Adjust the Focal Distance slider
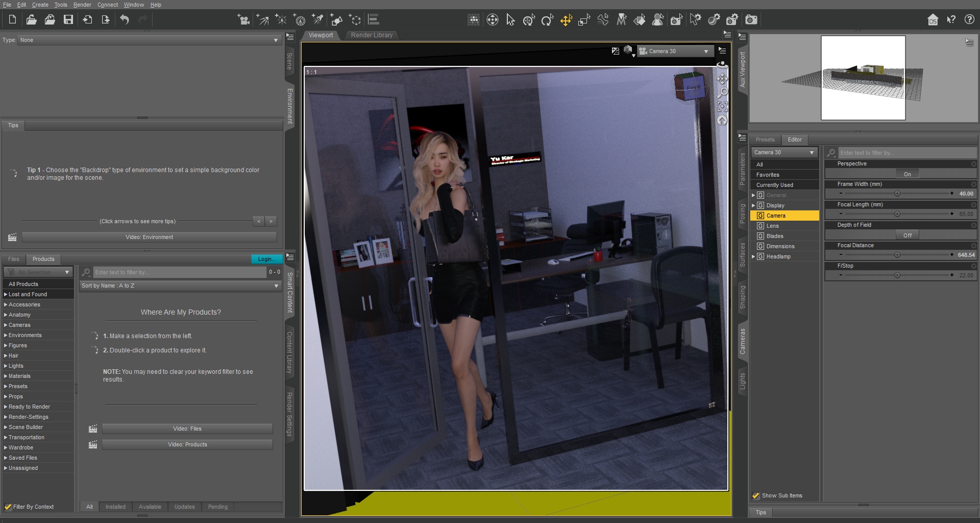Image resolution: width=980 pixels, height=523 pixels. [x=897, y=255]
